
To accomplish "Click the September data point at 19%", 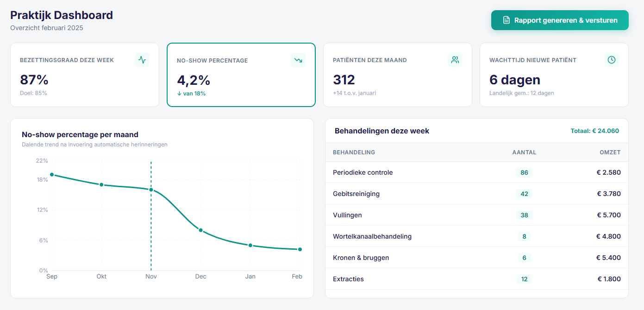I will pyautogui.click(x=52, y=175).
